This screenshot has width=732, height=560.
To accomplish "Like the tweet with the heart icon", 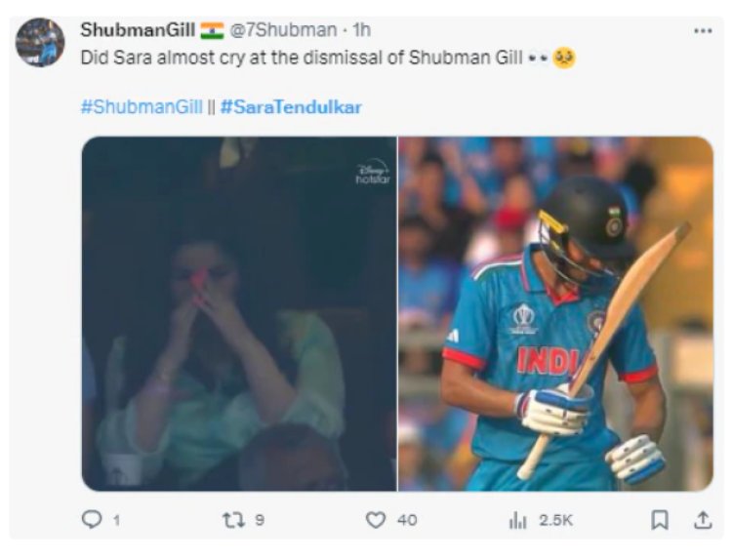I will pyautogui.click(x=376, y=520).
